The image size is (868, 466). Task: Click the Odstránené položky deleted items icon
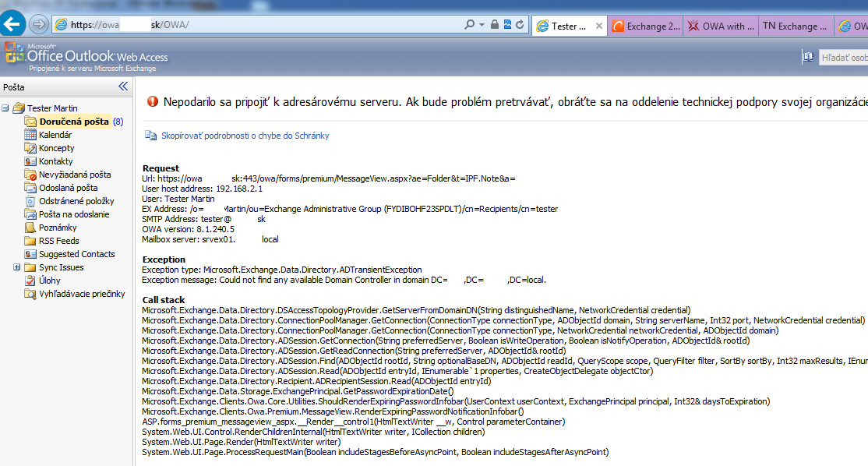click(30, 201)
